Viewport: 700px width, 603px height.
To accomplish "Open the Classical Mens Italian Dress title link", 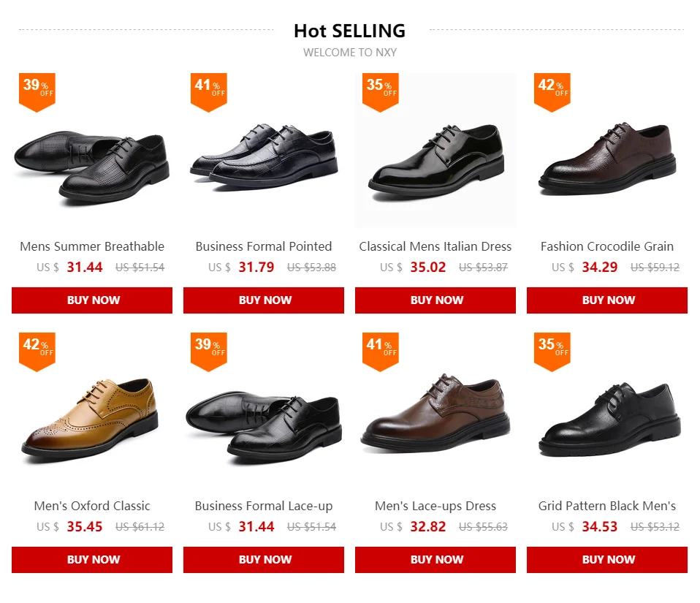I will click(x=435, y=246).
